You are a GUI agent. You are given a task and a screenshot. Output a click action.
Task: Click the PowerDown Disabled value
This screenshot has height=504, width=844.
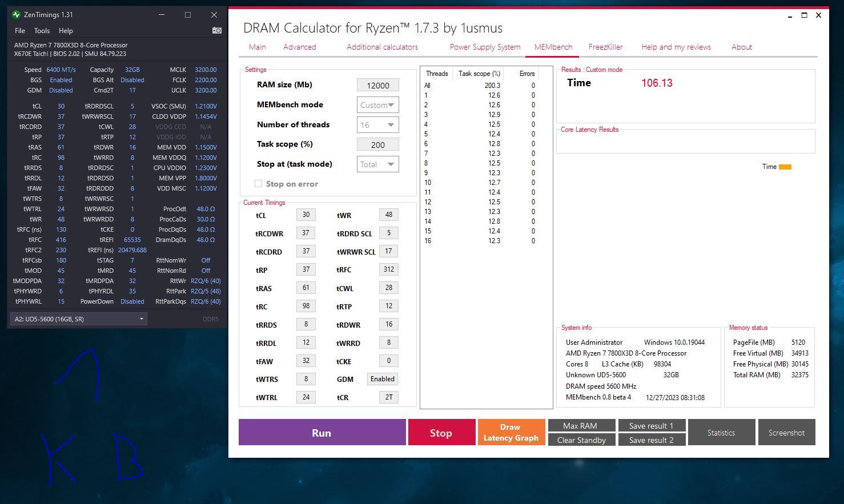[132, 301]
